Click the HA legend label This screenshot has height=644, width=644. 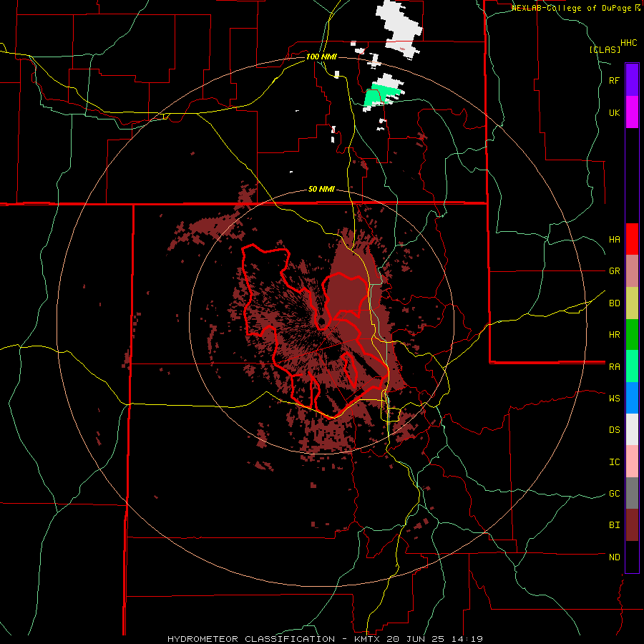pos(614,240)
